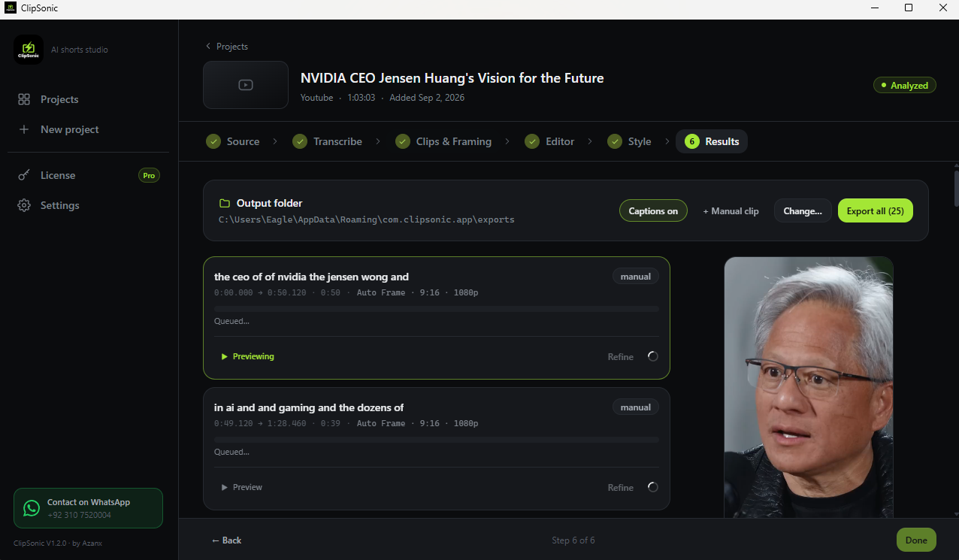Select the Results step
The image size is (959, 560).
(x=712, y=141)
